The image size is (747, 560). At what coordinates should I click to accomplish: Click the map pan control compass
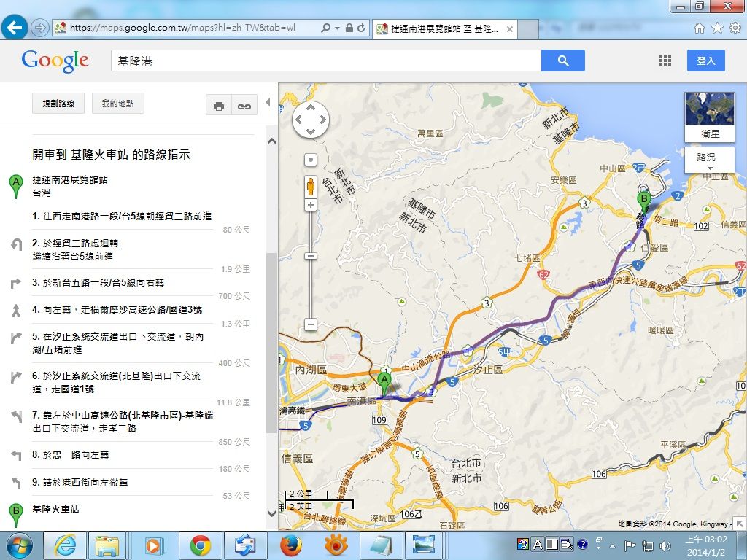click(x=311, y=119)
